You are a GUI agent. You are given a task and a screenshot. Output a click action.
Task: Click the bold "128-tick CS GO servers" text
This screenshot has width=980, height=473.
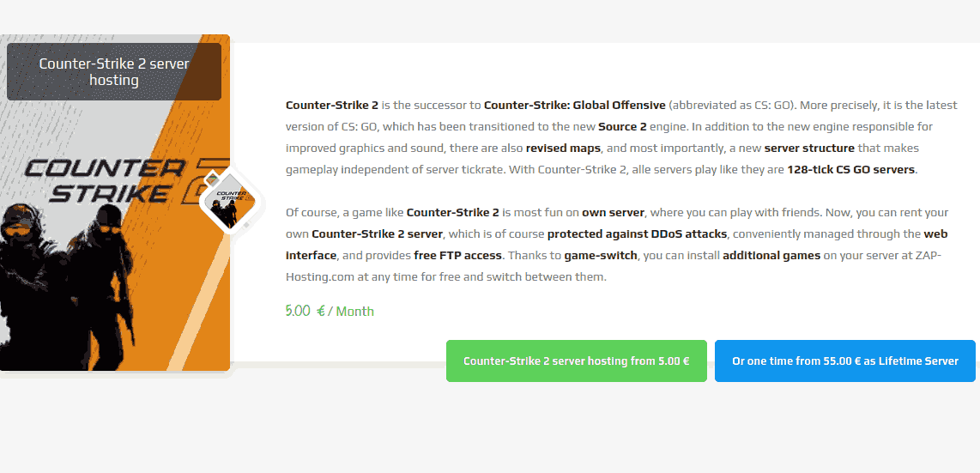tap(851, 169)
